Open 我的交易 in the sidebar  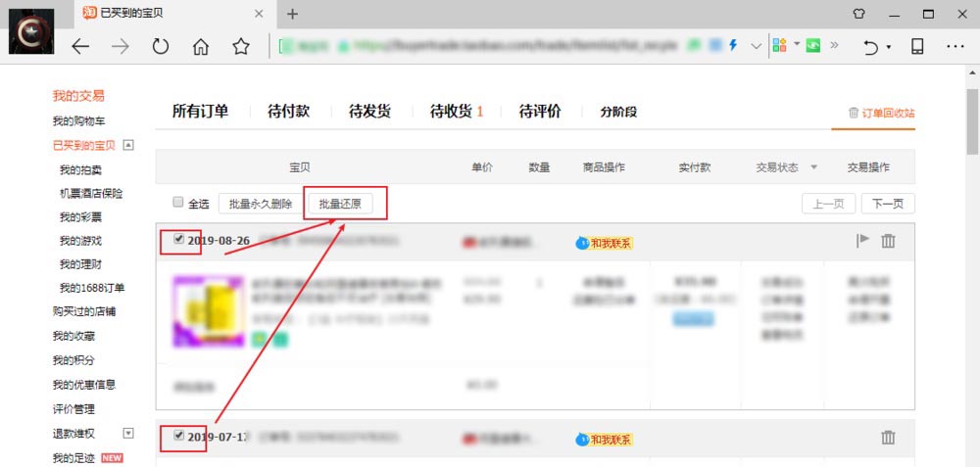coord(78,96)
